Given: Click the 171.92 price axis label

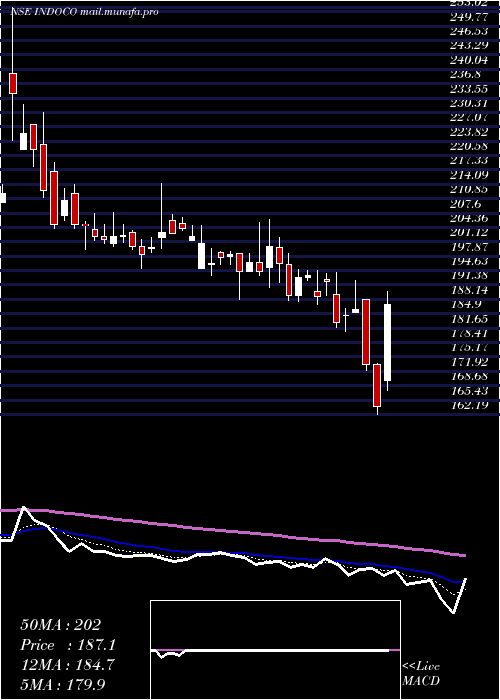Looking at the screenshot, I should tap(471, 361).
